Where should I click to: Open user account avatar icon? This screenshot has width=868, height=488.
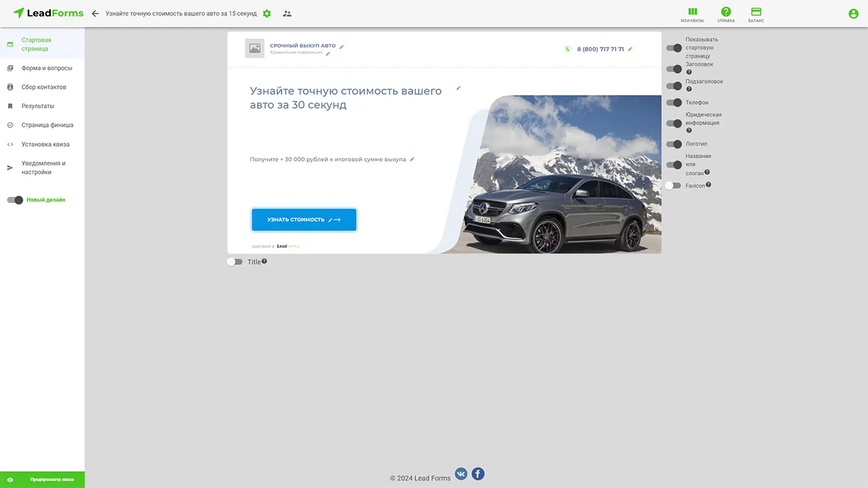pos(853,13)
